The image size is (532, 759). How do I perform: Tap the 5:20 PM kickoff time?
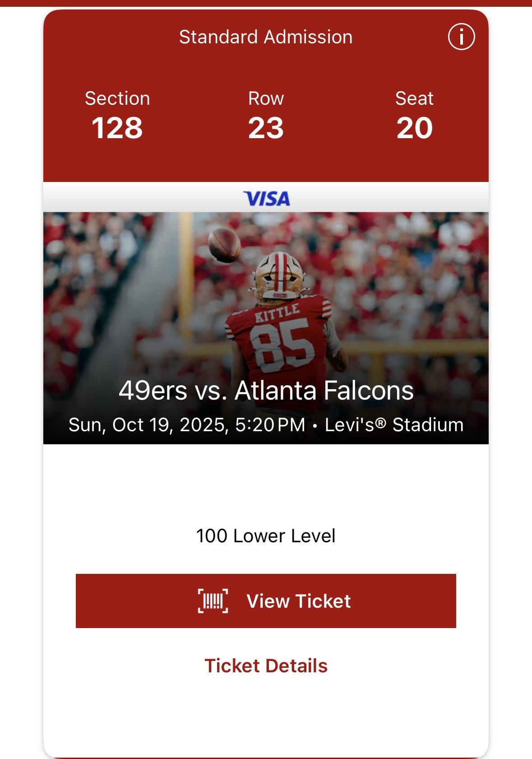pos(270,425)
